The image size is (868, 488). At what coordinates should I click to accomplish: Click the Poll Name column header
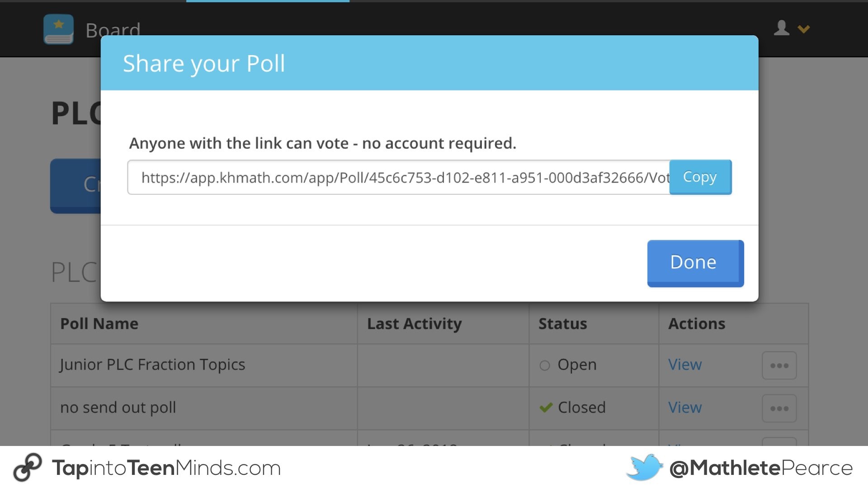pyautogui.click(x=99, y=324)
